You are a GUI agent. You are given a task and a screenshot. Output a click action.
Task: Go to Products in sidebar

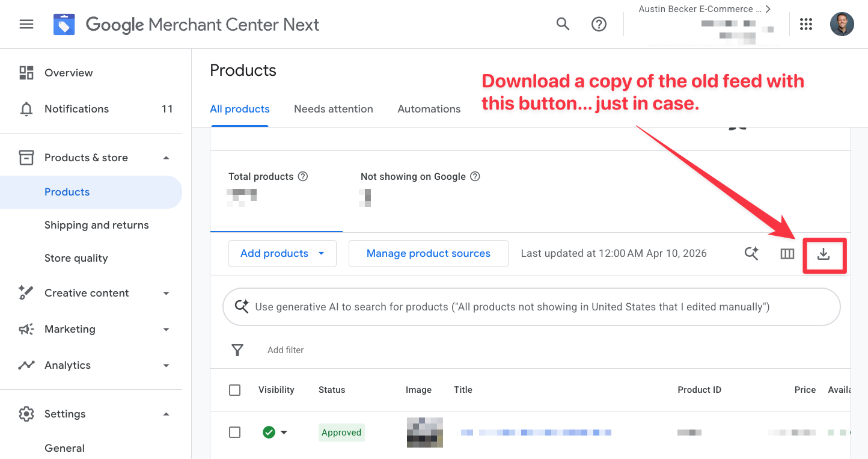(91, 192)
